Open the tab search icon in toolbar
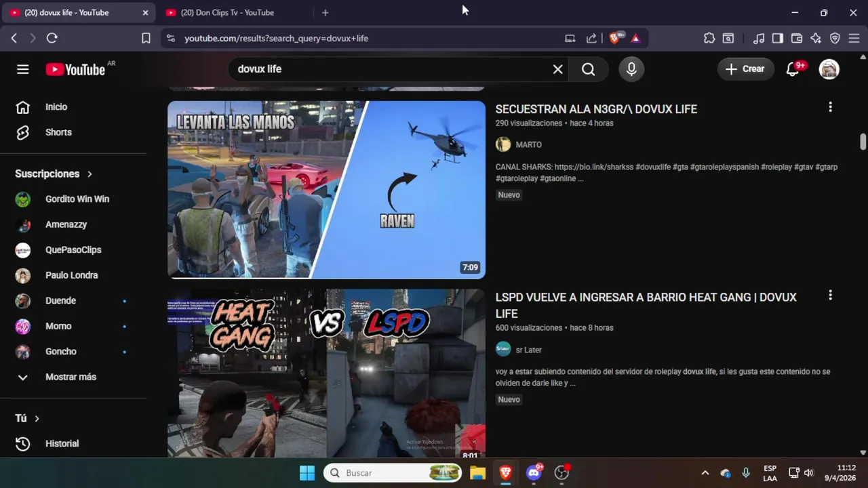Image resolution: width=868 pixels, height=488 pixels. coord(728,39)
